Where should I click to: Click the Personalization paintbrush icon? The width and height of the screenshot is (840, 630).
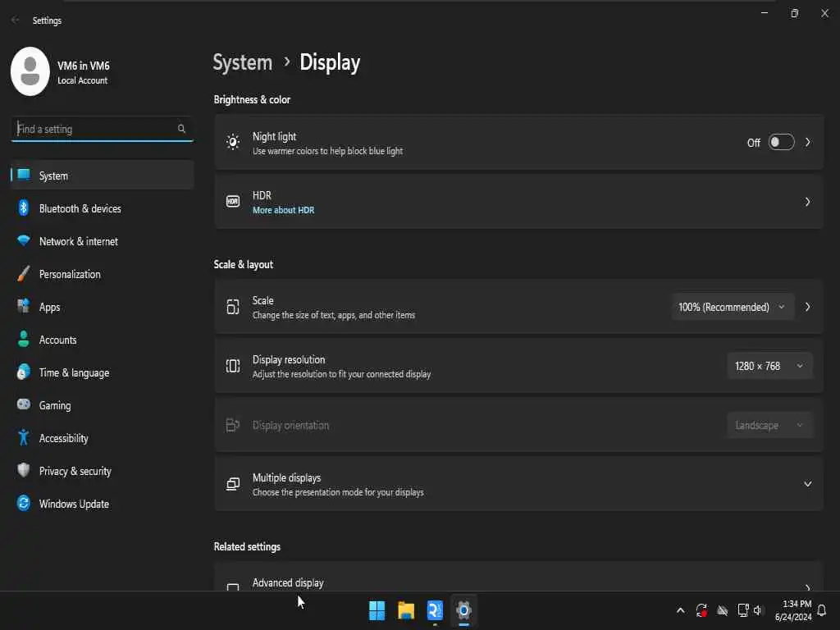24,274
